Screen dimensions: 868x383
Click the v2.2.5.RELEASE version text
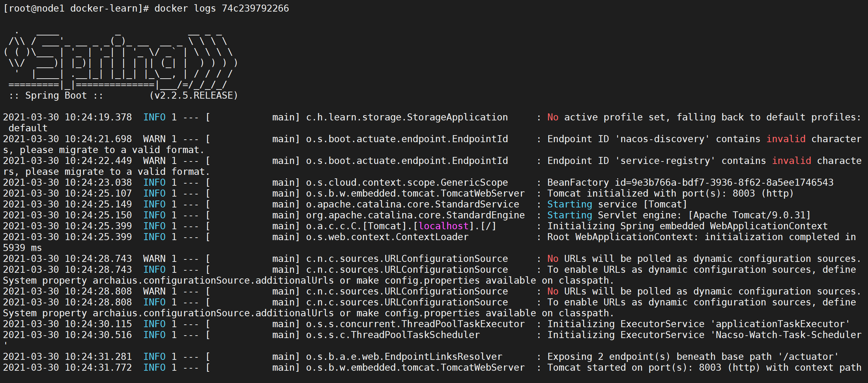(x=193, y=95)
